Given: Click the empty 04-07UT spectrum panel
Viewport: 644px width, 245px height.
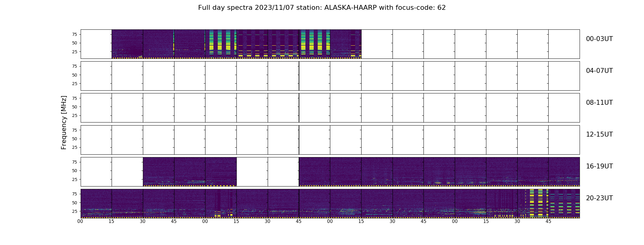Looking at the screenshot, I should (330, 76).
